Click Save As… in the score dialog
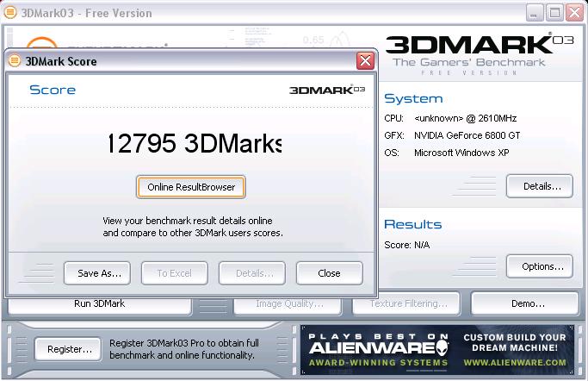Screen dimensions: 588x381 [x=97, y=273]
